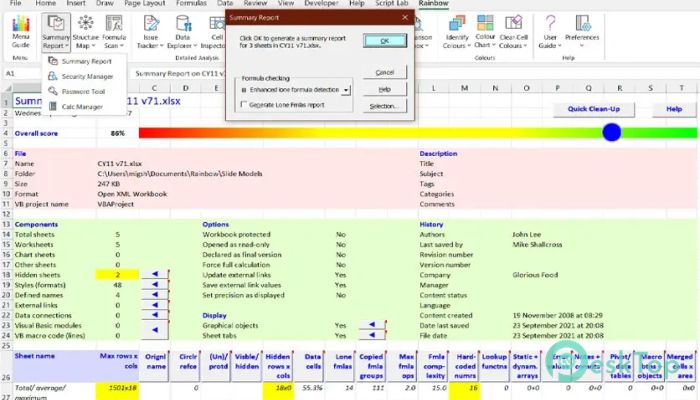Expand the Clear Cell Colours dropdown arrow
700x400 pixels.
525,46
